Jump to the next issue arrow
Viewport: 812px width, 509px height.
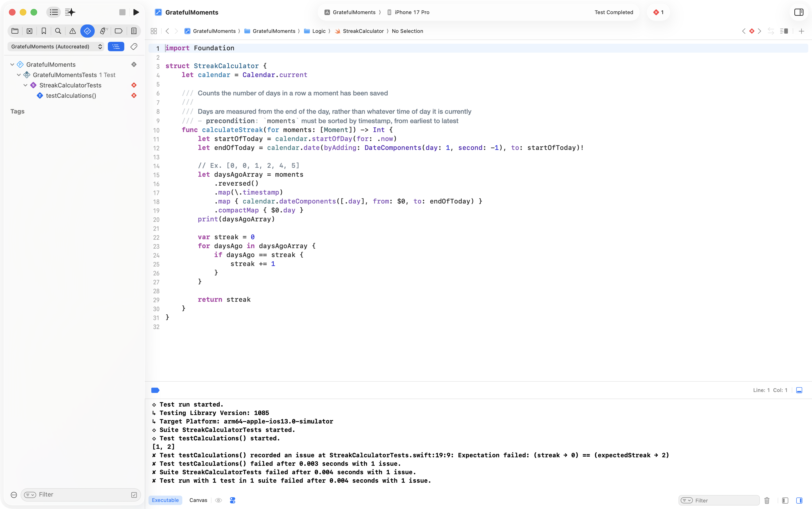pos(760,31)
